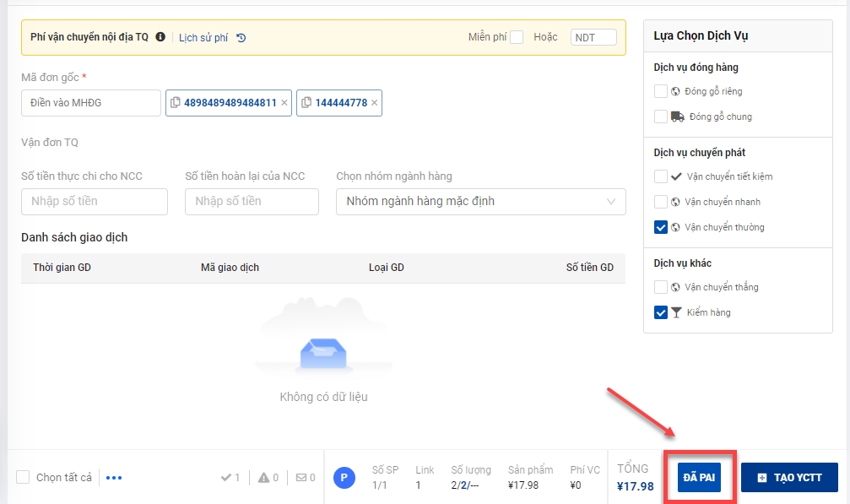
Task: Copy order code 144444778 via its copy icon
Action: click(306, 103)
